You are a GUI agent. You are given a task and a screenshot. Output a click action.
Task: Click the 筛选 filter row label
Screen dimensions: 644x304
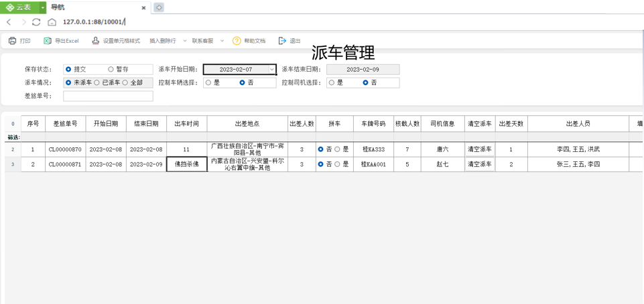[x=13, y=137]
